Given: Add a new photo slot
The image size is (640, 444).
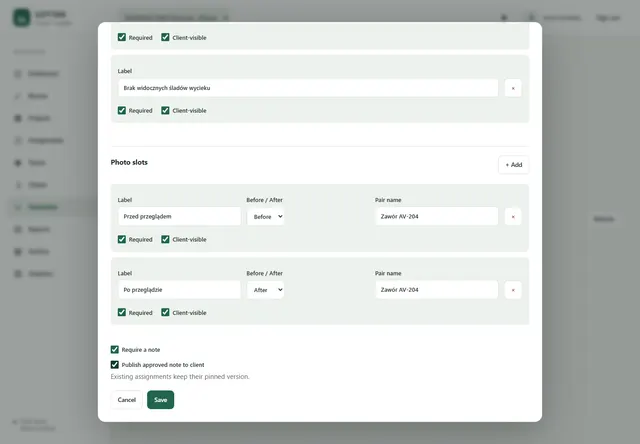Looking at the screenshot, I should coord(513,164).
